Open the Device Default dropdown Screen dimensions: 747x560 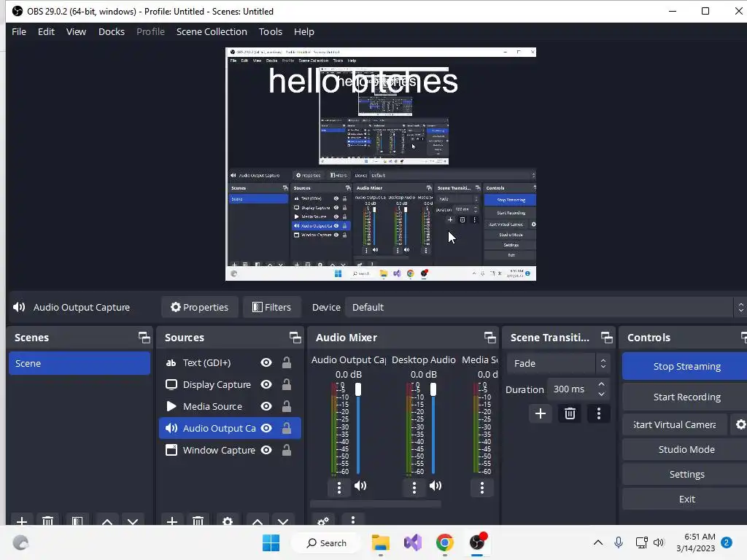[x=546, y=307]
